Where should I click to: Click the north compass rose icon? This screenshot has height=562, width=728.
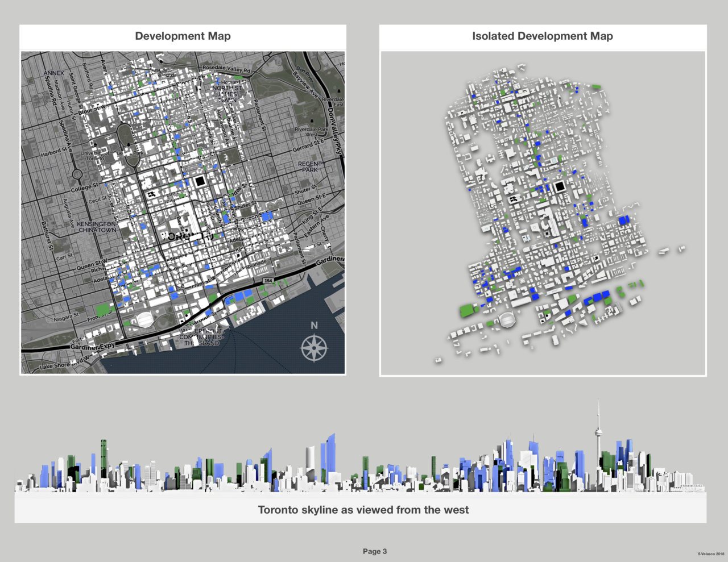314,348
